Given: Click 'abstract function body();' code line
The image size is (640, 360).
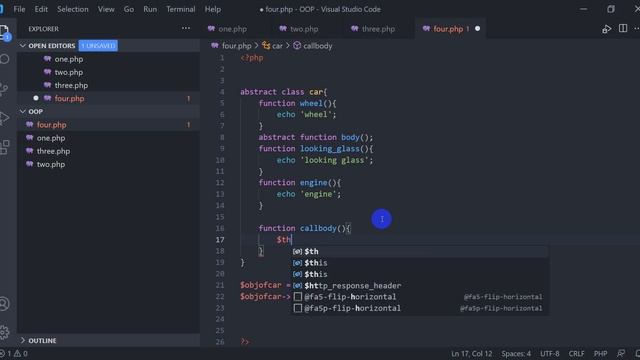Looking at the screenshot, I should (316, 137).
